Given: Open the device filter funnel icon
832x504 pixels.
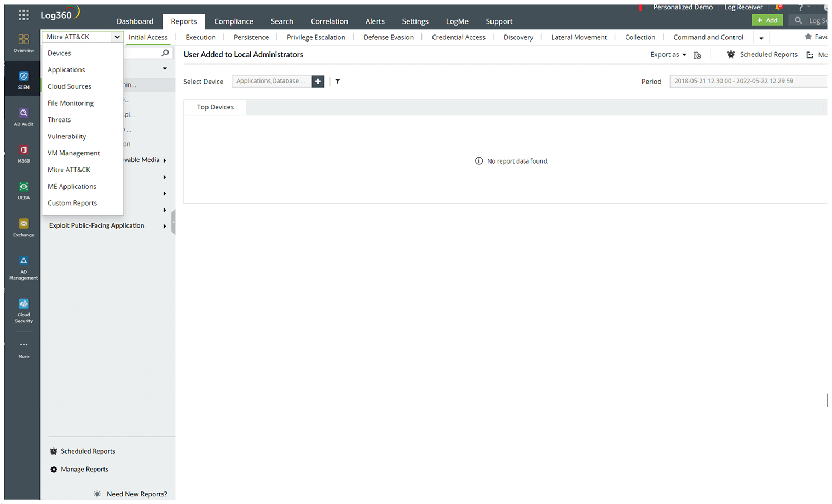Looking at the screenshot, I should tap(338, 82).
